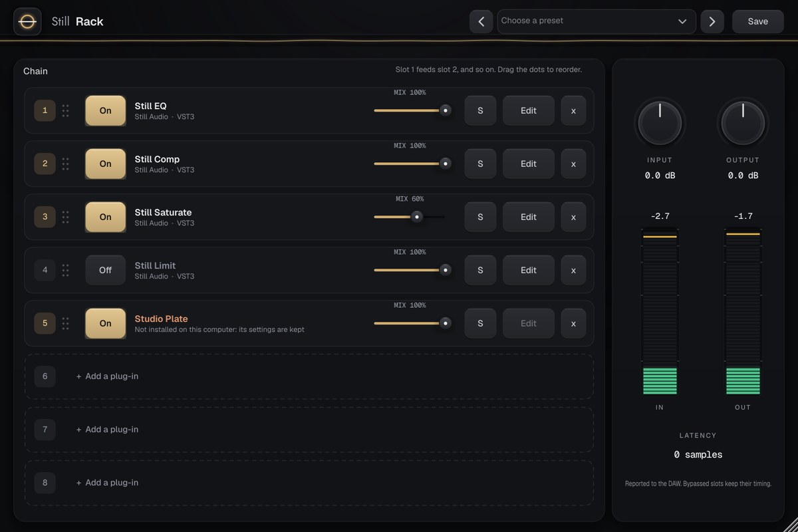Viewport: 798px width, 532px height.
Task: Add a plug-in to slot 7
Action: pos(309,430)
